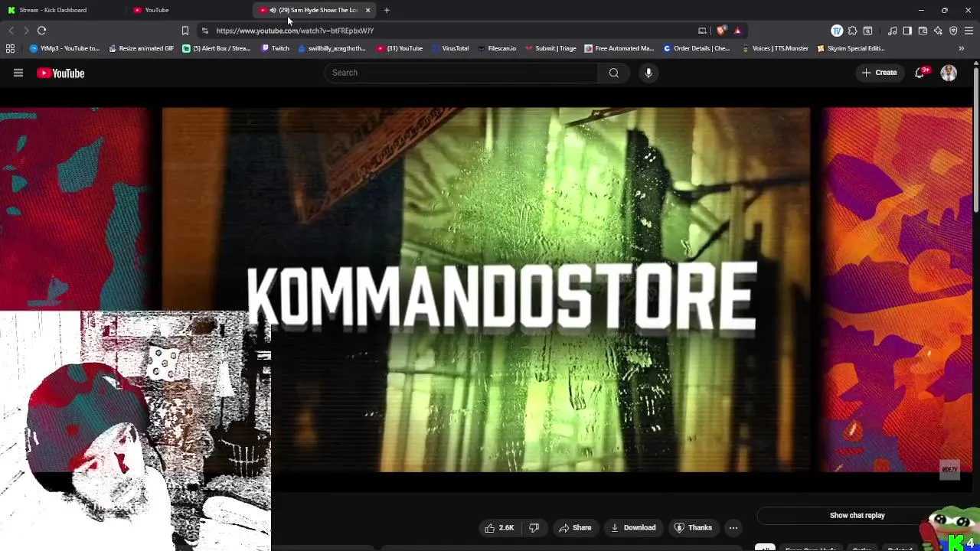Image resolution: width=980 pixels, height=551 pixels.
Task: Go forward with the browser forward arrow
Action: [x=26, y=31]
